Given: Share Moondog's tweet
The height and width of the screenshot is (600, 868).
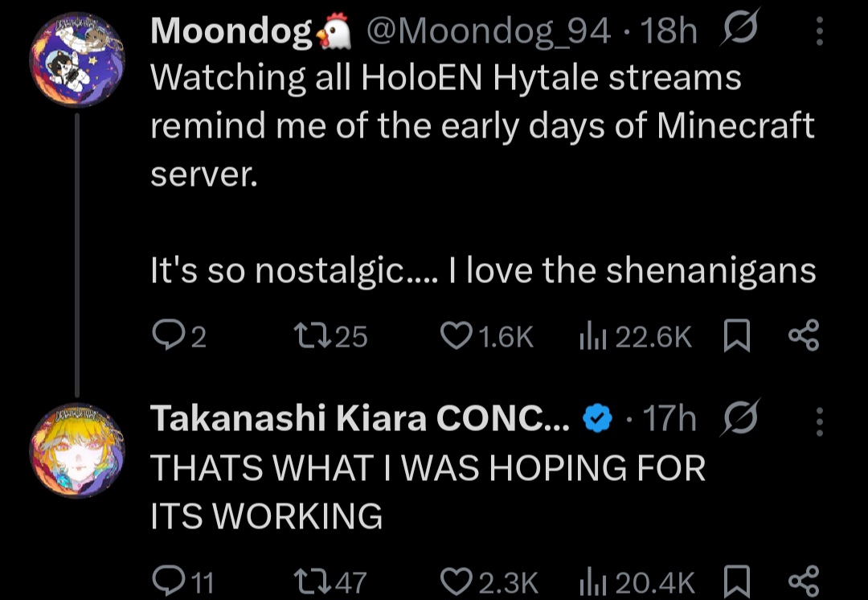Looking at the screenshot, I should click(x=803, y=335).
